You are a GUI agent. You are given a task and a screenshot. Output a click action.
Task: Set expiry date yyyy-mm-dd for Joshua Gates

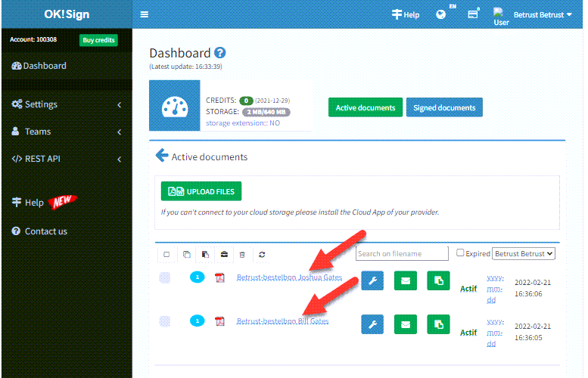495,289
